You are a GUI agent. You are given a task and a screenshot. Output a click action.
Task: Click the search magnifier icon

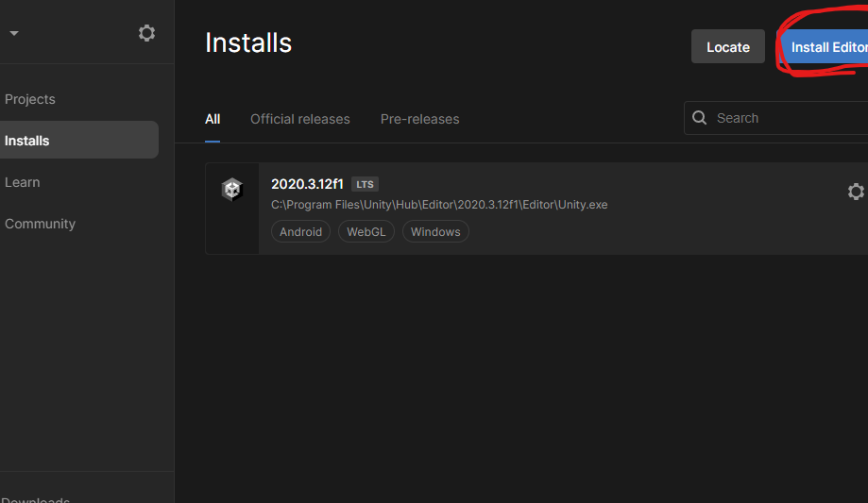(700, 118)
